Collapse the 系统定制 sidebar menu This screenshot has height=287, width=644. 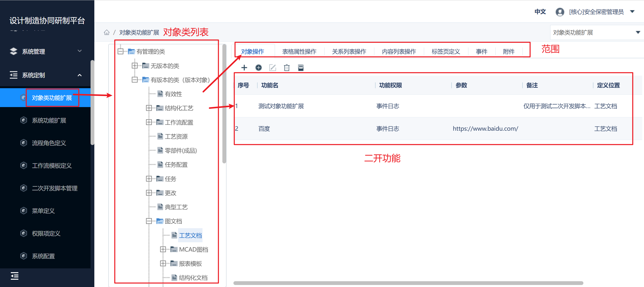(x=45, y=75)
